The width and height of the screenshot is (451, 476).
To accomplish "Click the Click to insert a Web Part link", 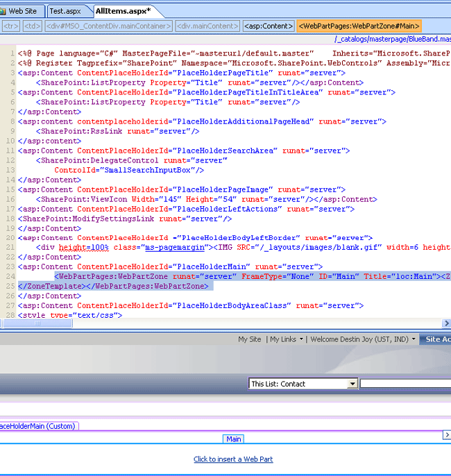I will click(x=233, y=459).
